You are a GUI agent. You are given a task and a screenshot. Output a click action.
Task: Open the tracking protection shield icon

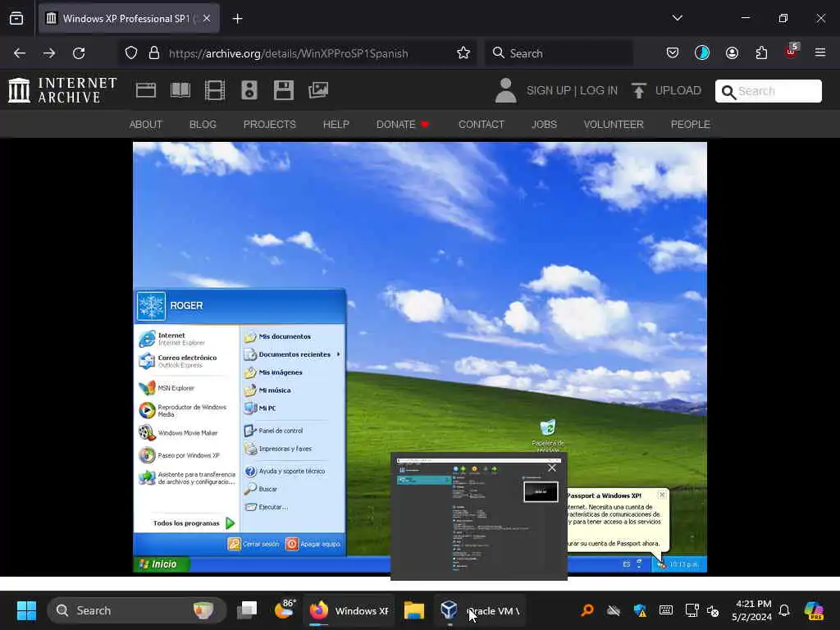[131, 53]
